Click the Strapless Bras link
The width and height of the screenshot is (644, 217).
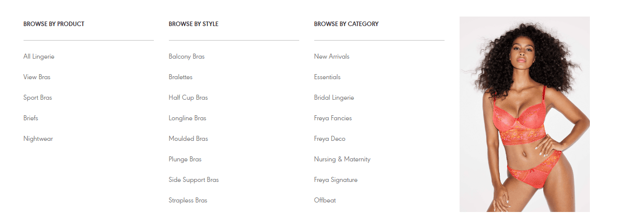click(188, 200)
